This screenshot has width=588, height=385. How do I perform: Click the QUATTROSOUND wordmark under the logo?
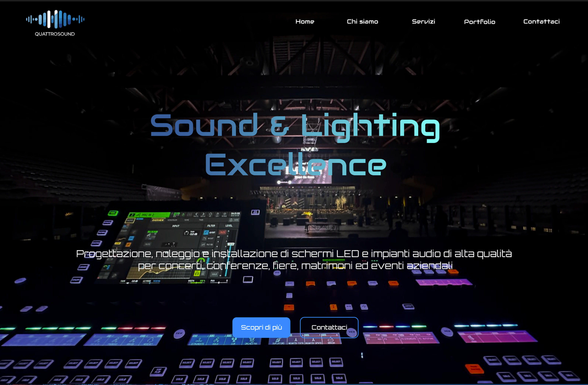[55, 34]
